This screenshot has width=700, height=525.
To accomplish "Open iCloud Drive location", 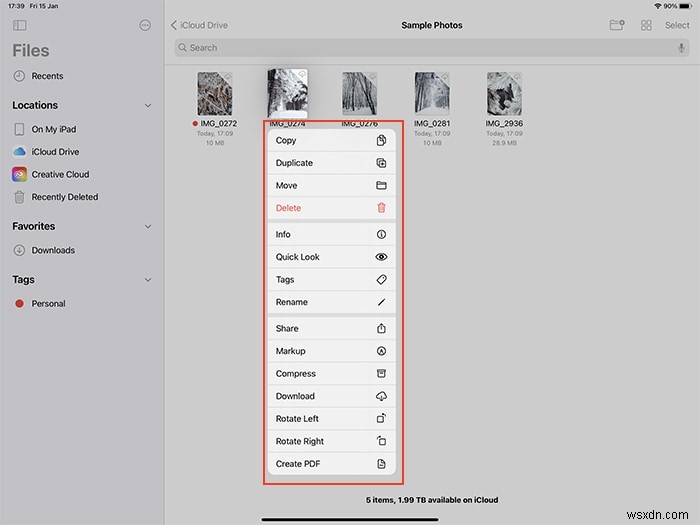I will (x=55, y=152).
